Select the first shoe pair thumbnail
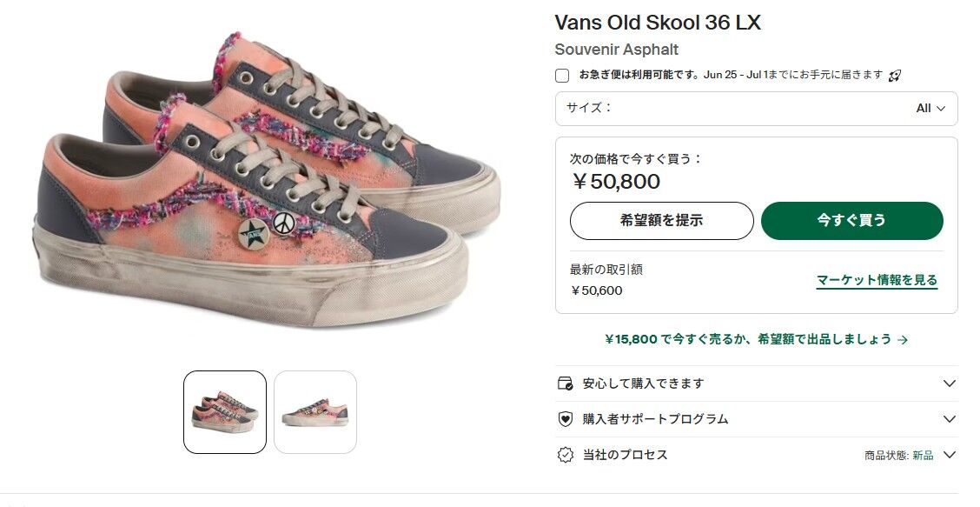Image resolution: width=980 pixels, height=507 pixels. (225, 412)
